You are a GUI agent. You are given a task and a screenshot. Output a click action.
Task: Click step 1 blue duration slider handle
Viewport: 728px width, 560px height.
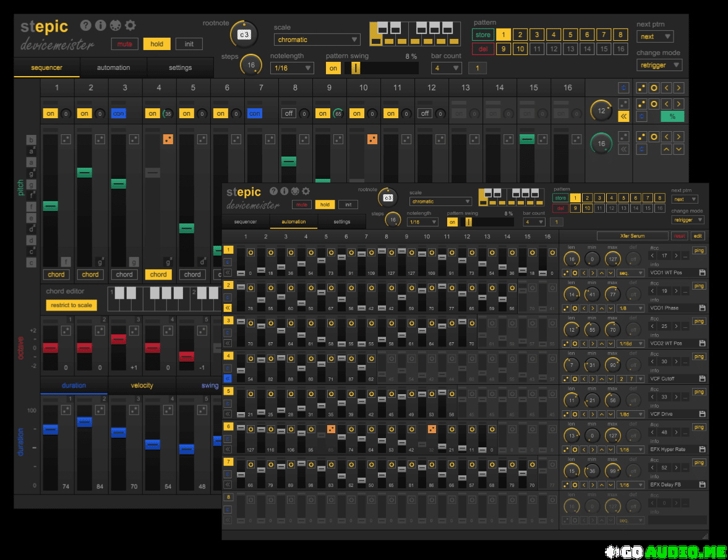pos(51,429)
